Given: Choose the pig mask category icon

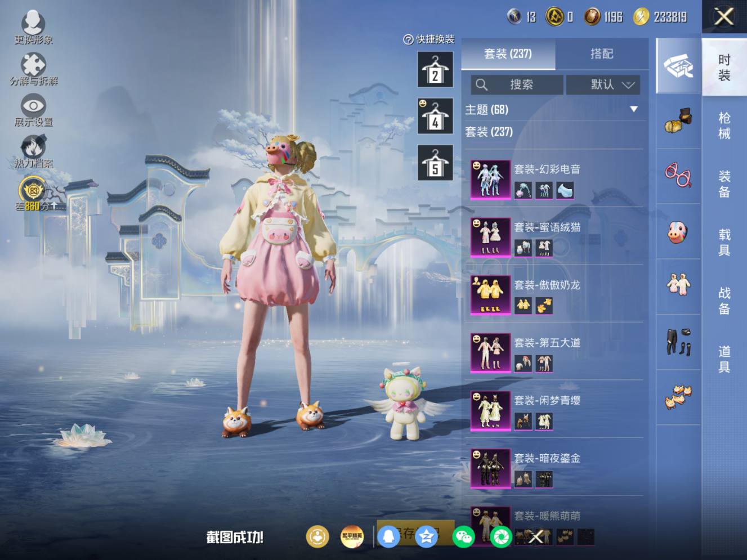Looking at the screenshot, I should [678, 232].
